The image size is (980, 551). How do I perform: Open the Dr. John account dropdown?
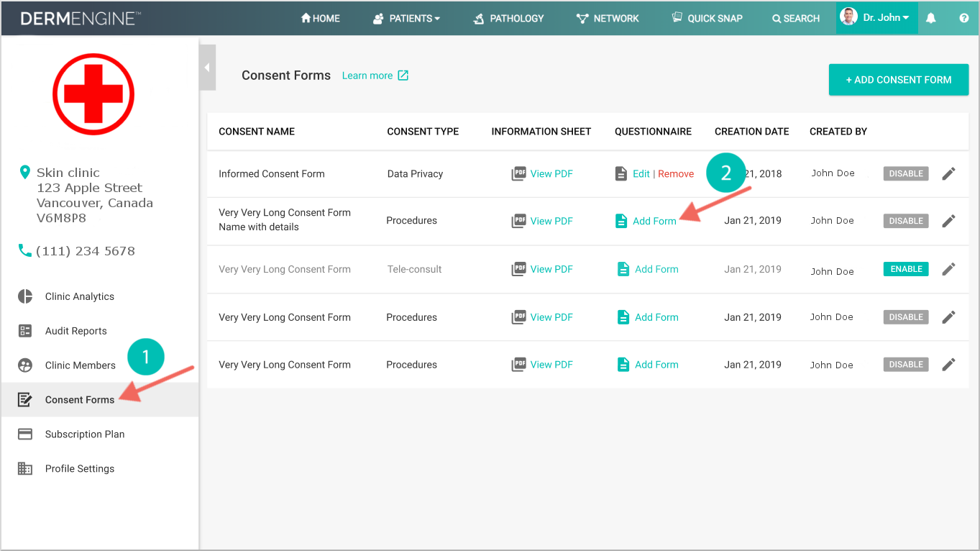pos(877,17)
